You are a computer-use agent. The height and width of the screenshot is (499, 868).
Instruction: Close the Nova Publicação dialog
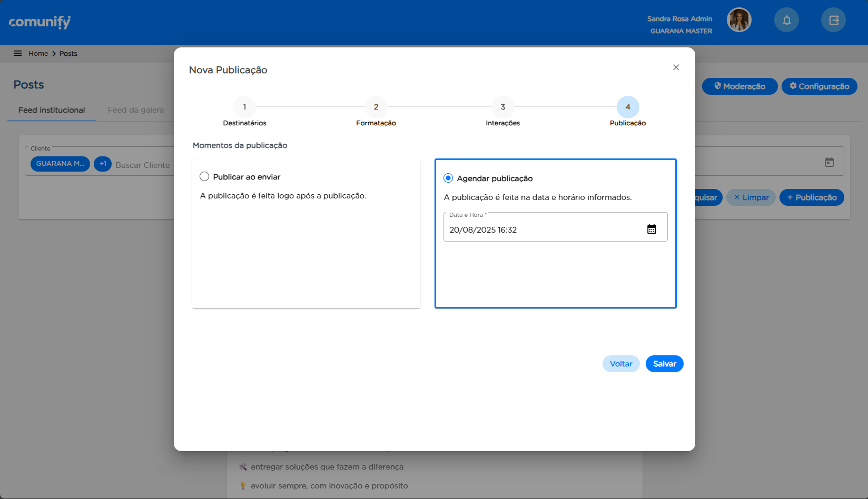676,67
